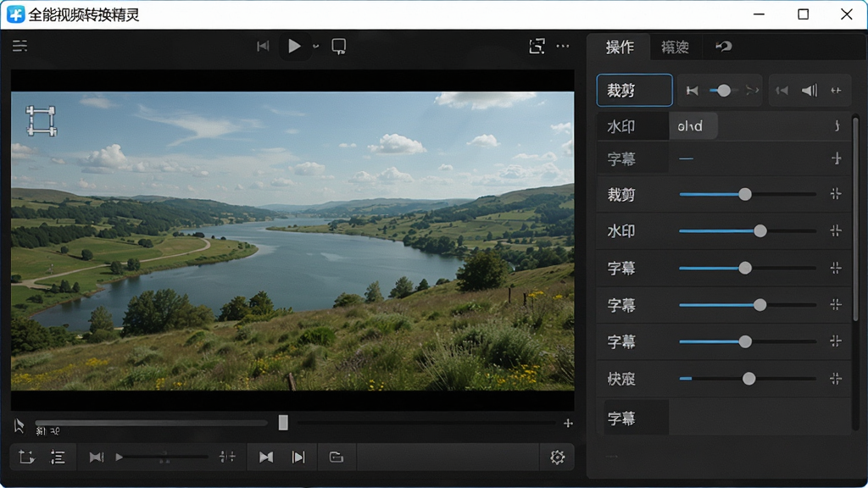868x488 pixels.
Task: Click the crop-frame icon overlaid on the video
Action: click(42, 121)
